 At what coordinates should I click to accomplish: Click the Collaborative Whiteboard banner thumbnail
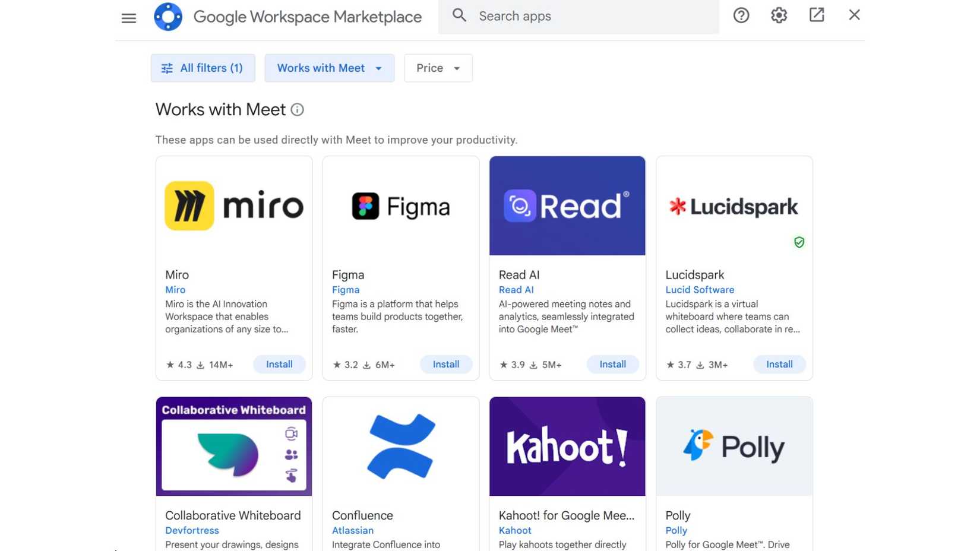pyautogui.click(x=234, y=446)
